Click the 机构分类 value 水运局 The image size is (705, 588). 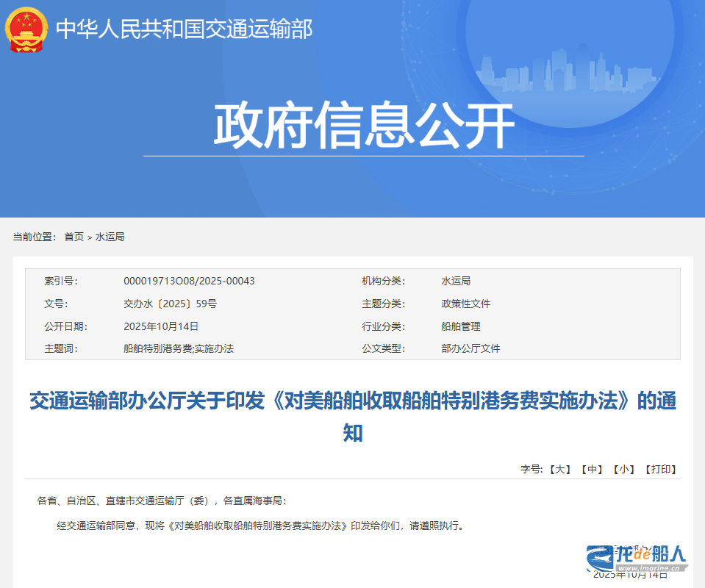coord(455,282)
